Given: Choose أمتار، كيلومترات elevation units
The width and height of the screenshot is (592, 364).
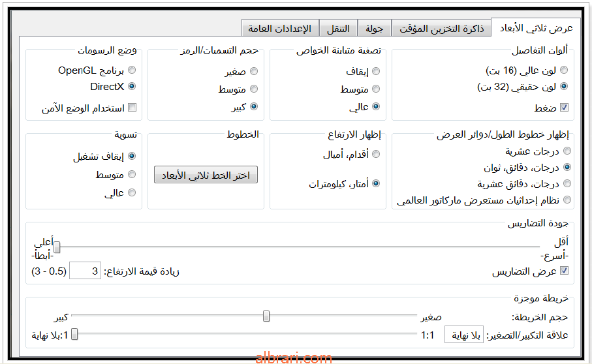Looking at the screenshot, I should coord(376,184).
